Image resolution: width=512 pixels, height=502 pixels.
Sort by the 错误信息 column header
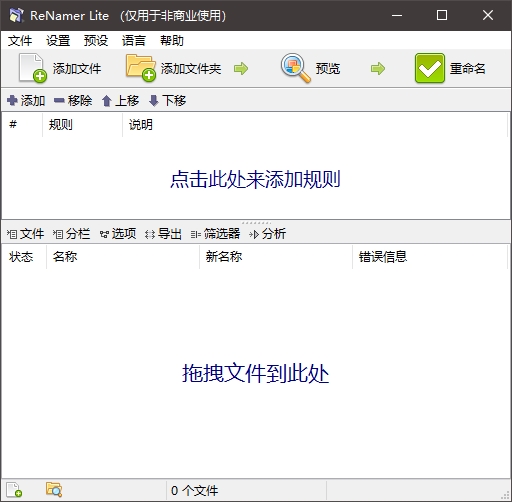430,257
